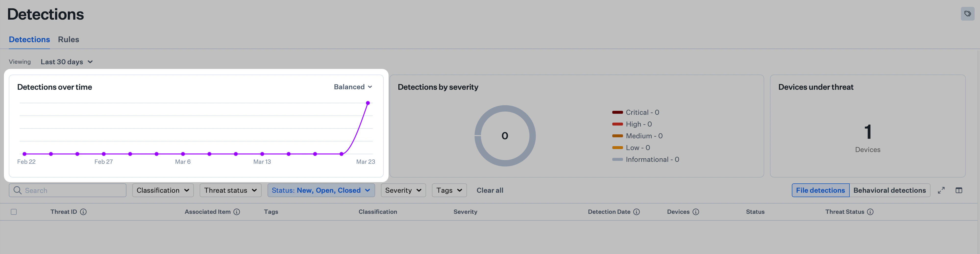The width and height of the screenshot is (980, 254).
Task: Click the info icon beside Threat Status
Action: pyautogui.click(x=870, y=212)
